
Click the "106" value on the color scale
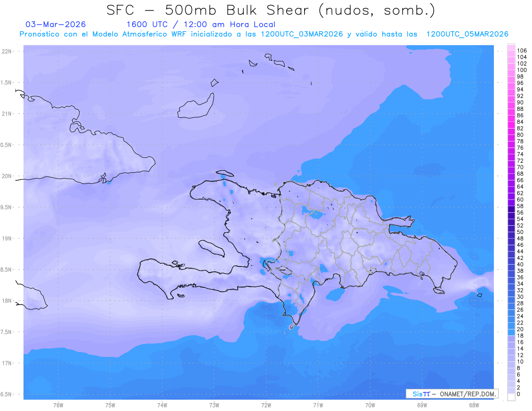pyautogui.click(x=522, y=51)
